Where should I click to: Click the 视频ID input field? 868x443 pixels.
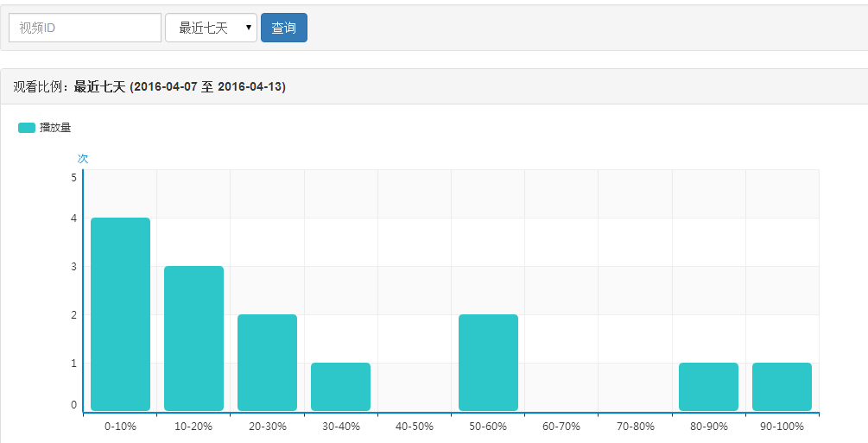tap(85, 28)
